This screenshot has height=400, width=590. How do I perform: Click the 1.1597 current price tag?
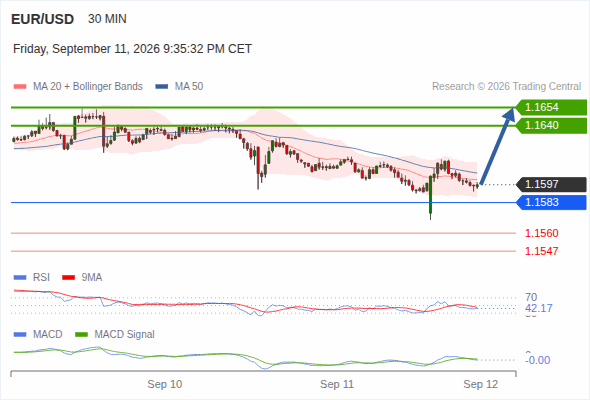click(x=551, y=184)
